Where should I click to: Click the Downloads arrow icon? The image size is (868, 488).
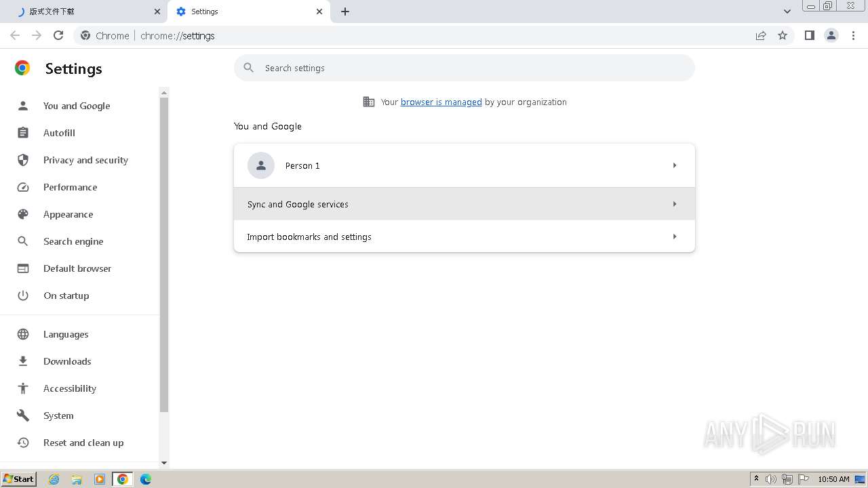[23, 361]
